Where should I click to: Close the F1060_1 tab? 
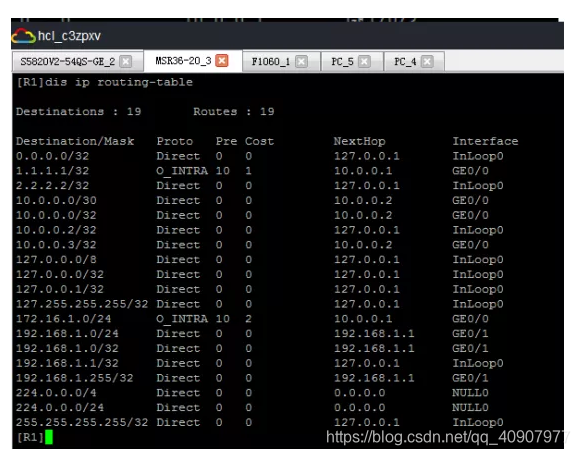tap(301, 61)
